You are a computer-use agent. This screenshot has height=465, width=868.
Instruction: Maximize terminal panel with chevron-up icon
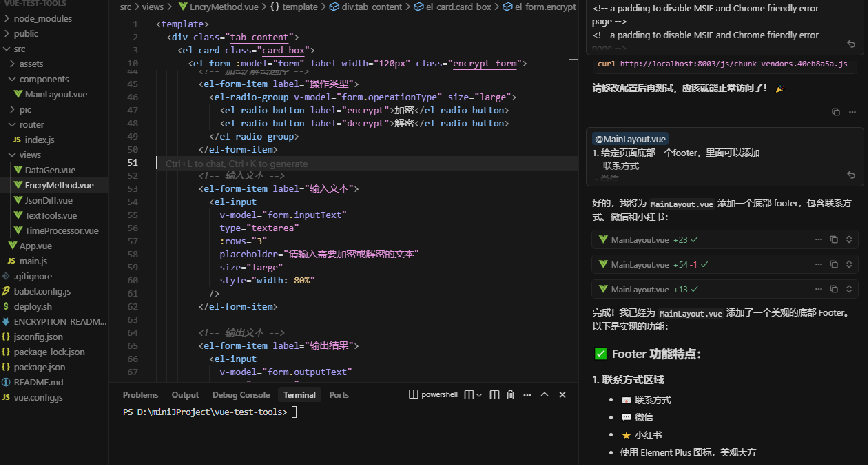coord(544,395)
